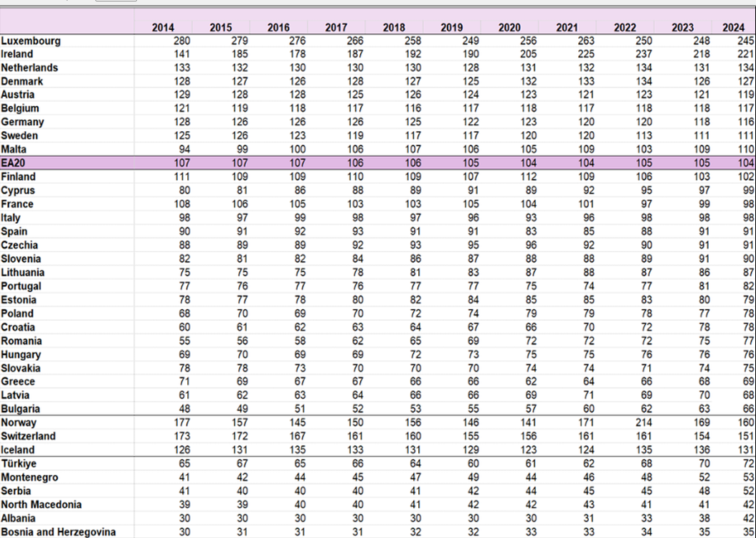The image size is (756, 538).
Task: Click Norway's 2014 value 177
Action: click(181, 423)
